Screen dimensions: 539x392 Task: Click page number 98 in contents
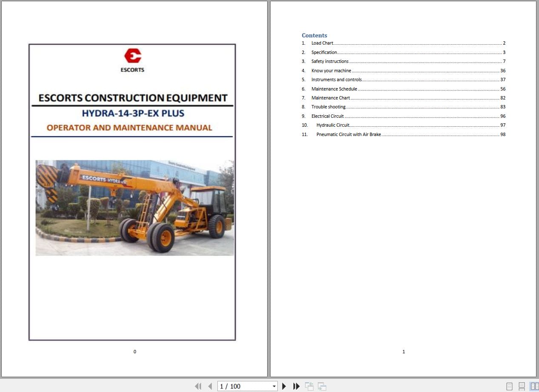point(503,134)
